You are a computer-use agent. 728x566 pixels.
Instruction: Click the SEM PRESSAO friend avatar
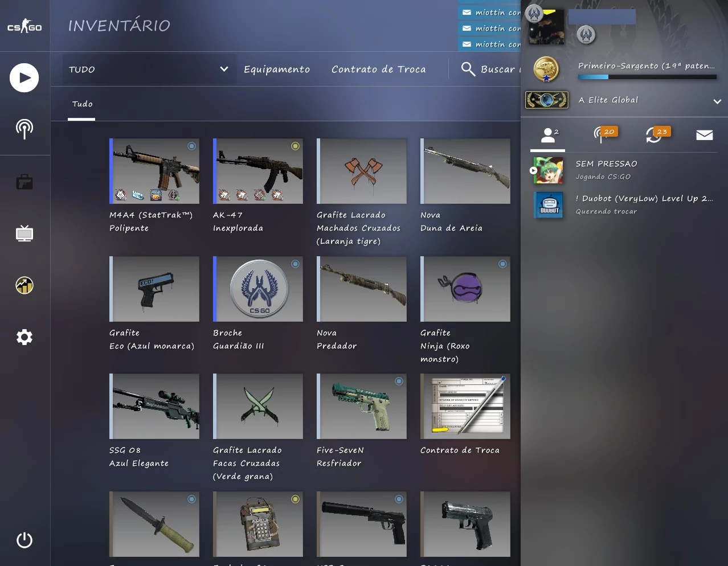548,170
